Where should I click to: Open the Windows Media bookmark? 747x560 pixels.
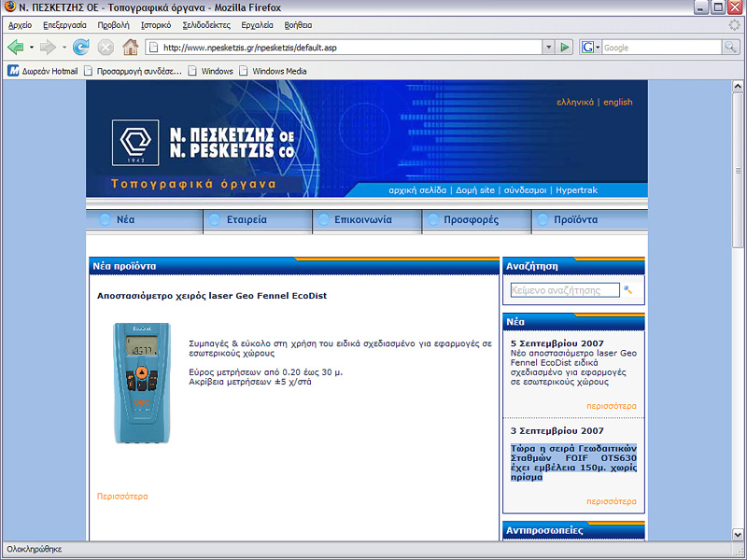pyautogui.click(x=273, y=71)
